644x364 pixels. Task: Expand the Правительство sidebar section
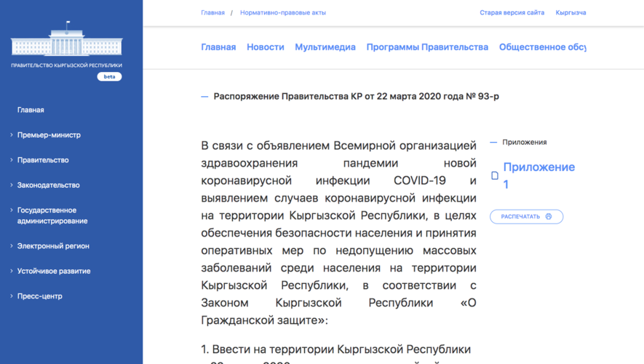[x=43, y=160]
